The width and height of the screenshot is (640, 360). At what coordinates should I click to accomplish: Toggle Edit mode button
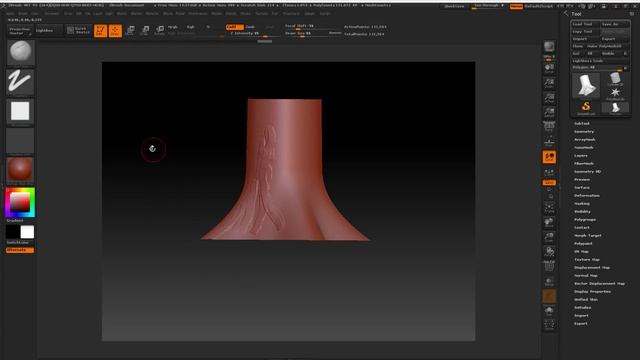[x=100, y=31]
